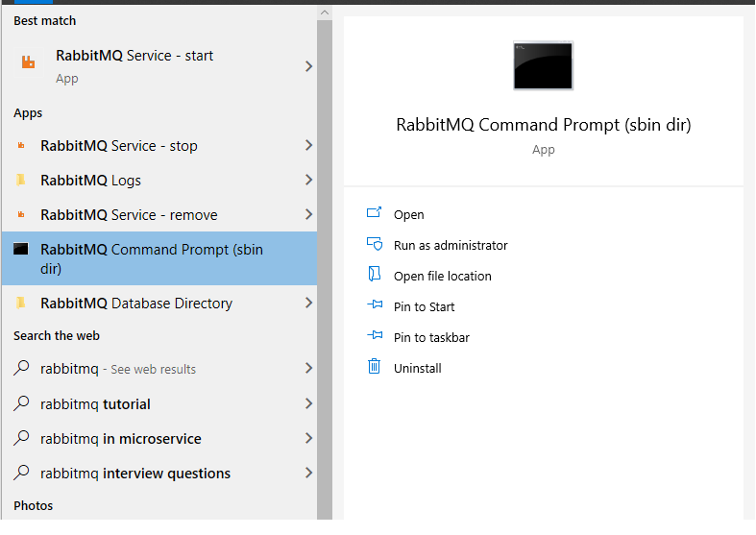Choose Run as administrator

click(x=451, y=245)
